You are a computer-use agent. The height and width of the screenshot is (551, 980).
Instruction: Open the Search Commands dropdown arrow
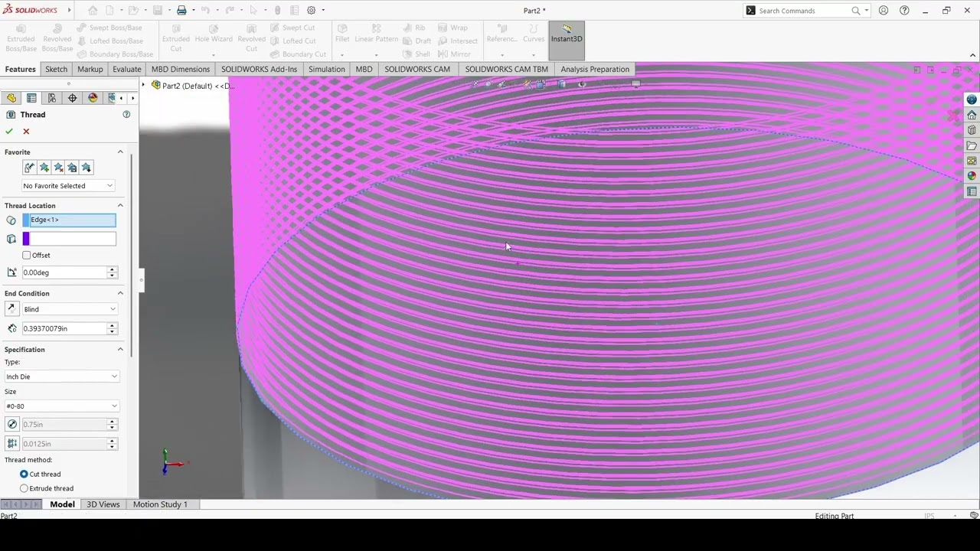(x=867, y=11)
